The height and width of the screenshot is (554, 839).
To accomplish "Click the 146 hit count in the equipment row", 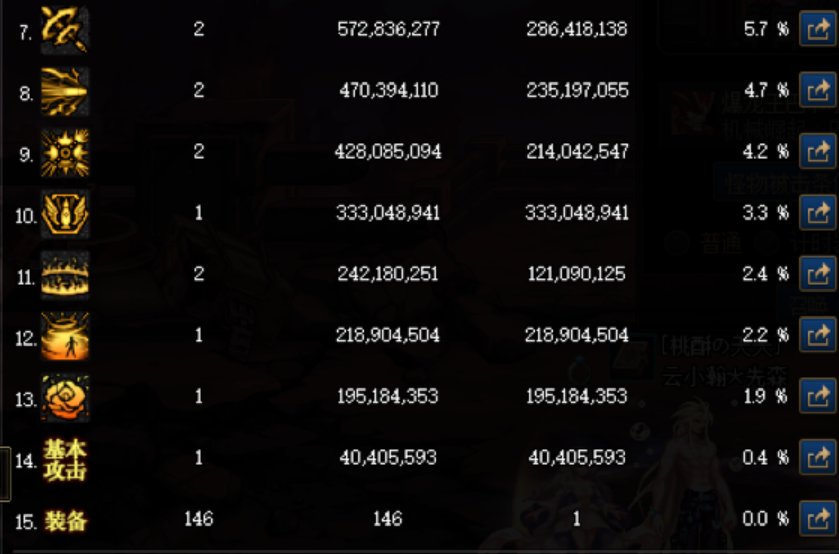I will point(199,519).
